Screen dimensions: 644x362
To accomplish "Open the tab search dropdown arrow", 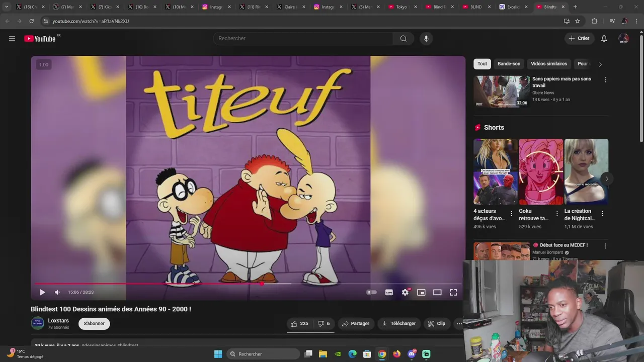I will [x=7, y=7].
